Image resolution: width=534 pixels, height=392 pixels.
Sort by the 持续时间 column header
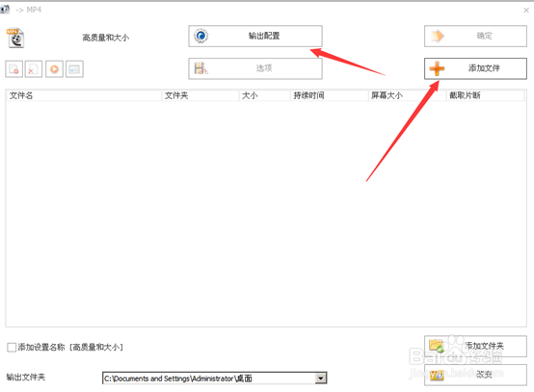click(330, 95)
